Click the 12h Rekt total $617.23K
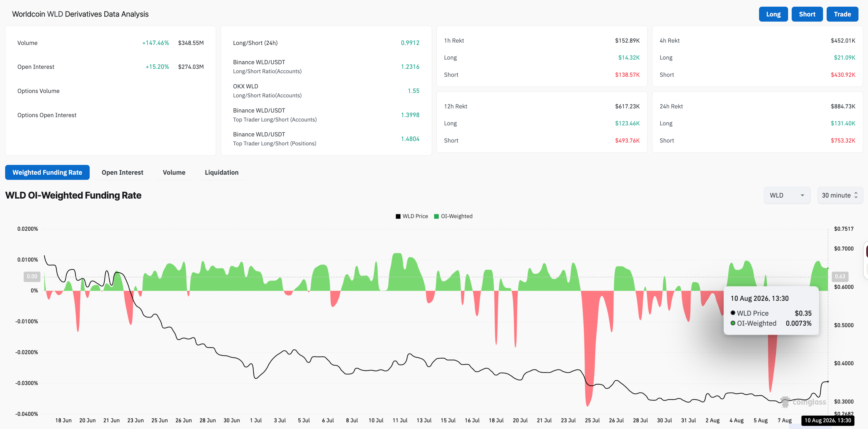This screenshot has width=868, height=429. point(627,106)
